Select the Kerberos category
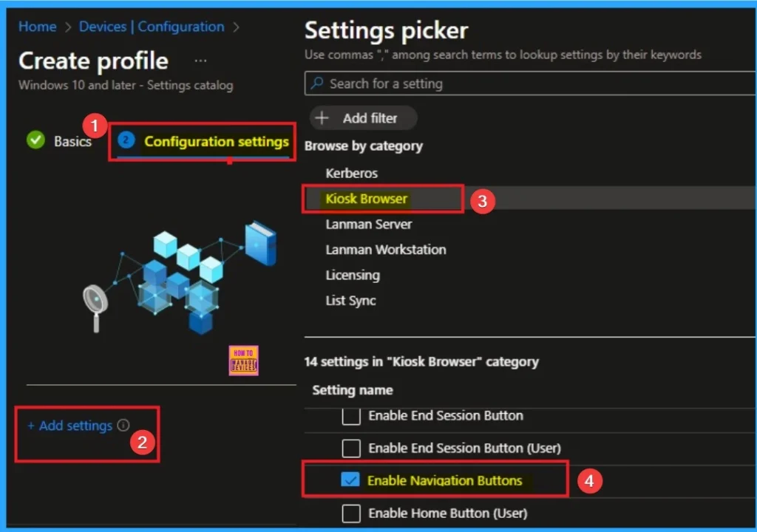This screenshot has width=757, height=532. (351, 173)
